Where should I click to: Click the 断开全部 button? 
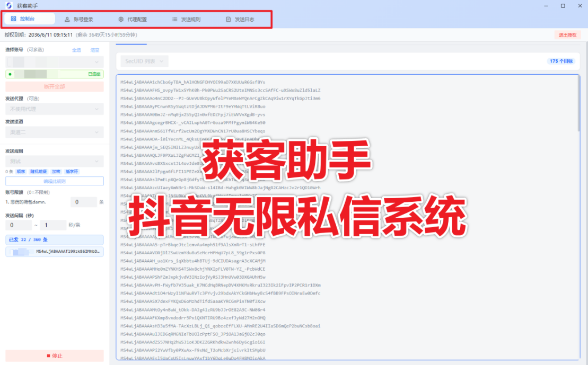tap(55, 86)
